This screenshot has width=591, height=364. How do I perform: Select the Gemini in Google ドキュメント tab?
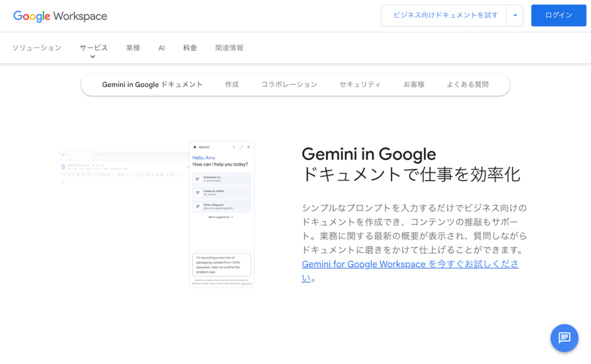(152, 84)
